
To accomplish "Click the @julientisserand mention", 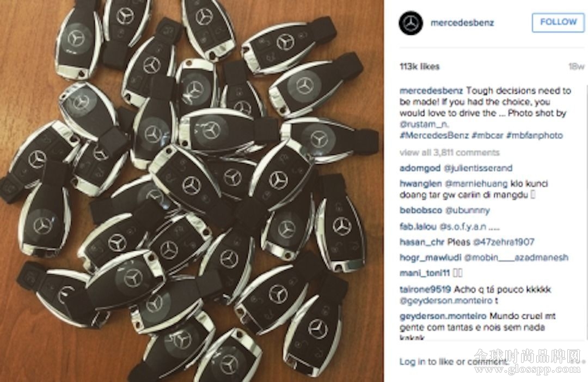I will point(478,168).
